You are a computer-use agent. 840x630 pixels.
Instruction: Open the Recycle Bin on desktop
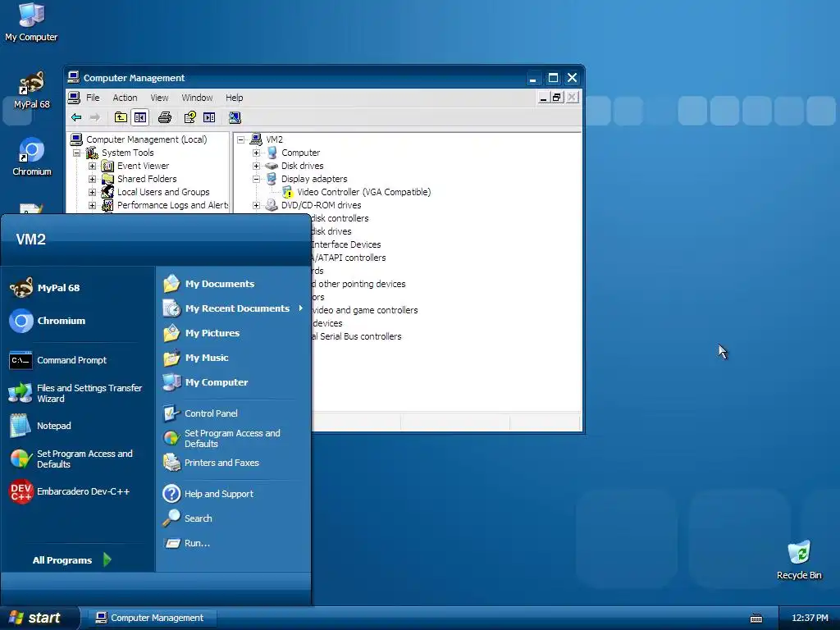click(x=799, y=559)
